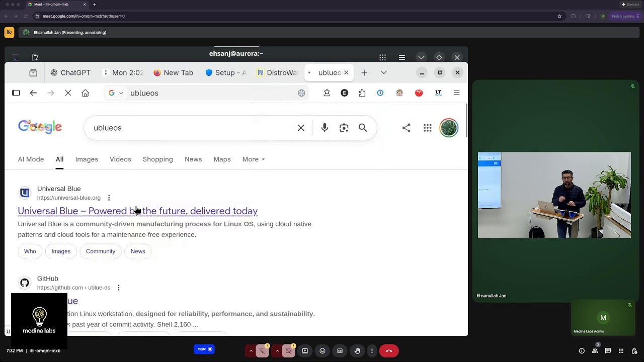Start presenting screen in Meet
Viewport: 644px width, 362px height.
(304, 350)
